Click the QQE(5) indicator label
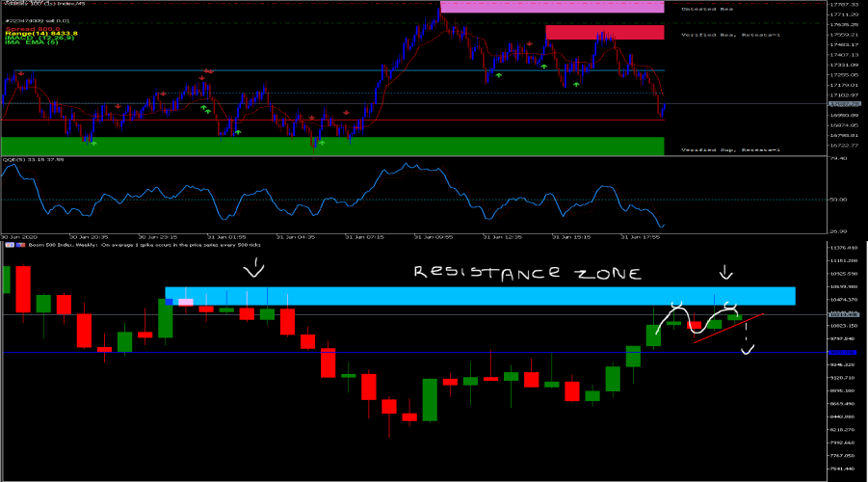The height and width of the screenshot is (482, 868). coord(34,160)
